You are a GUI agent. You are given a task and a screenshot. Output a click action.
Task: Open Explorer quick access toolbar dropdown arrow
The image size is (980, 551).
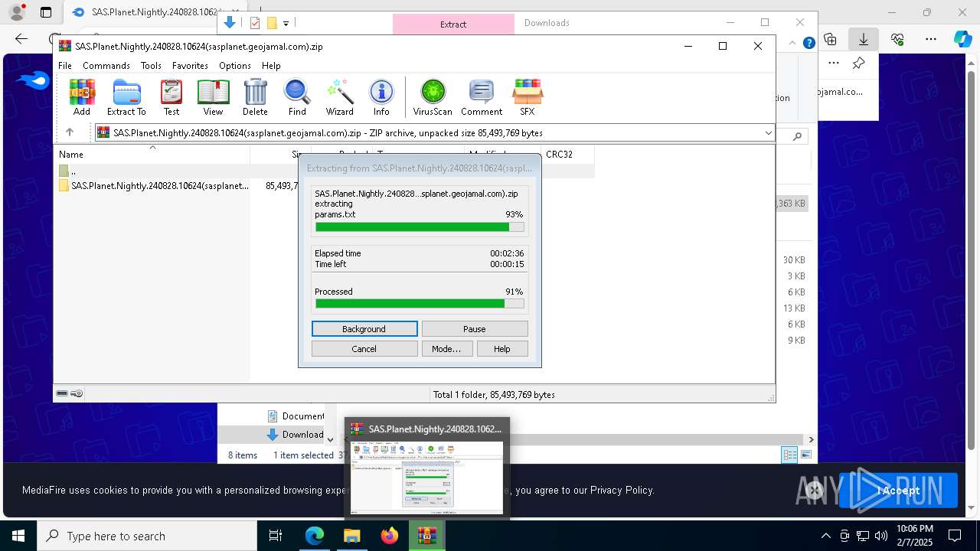pos(286,24)
